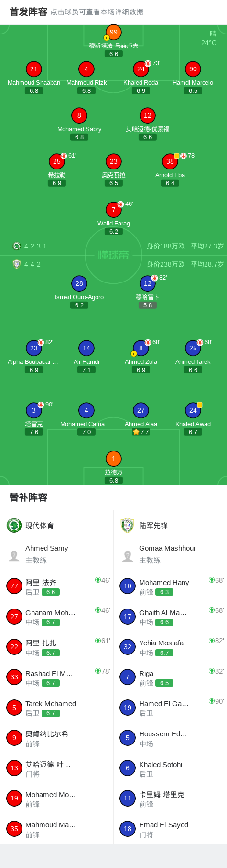This screenshot has height=868, width=227.
Task: Open coach Gomaa Mashhour's profile
Action: (170, 554)
